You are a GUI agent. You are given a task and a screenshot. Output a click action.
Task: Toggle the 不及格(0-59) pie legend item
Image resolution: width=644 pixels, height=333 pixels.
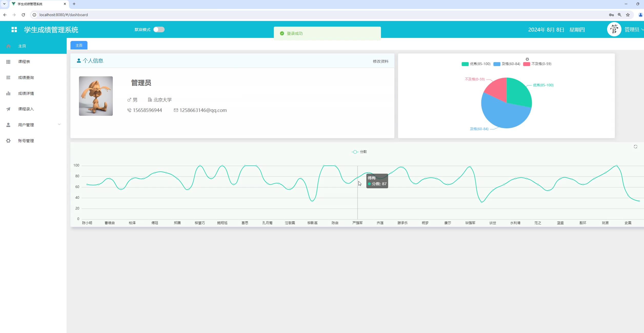[x=537, y=64]
